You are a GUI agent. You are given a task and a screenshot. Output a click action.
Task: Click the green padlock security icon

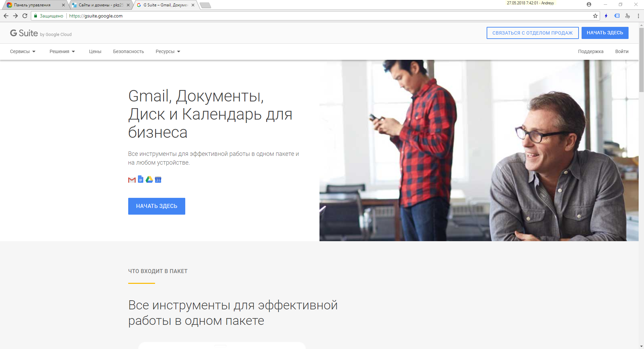click(36, 16)
